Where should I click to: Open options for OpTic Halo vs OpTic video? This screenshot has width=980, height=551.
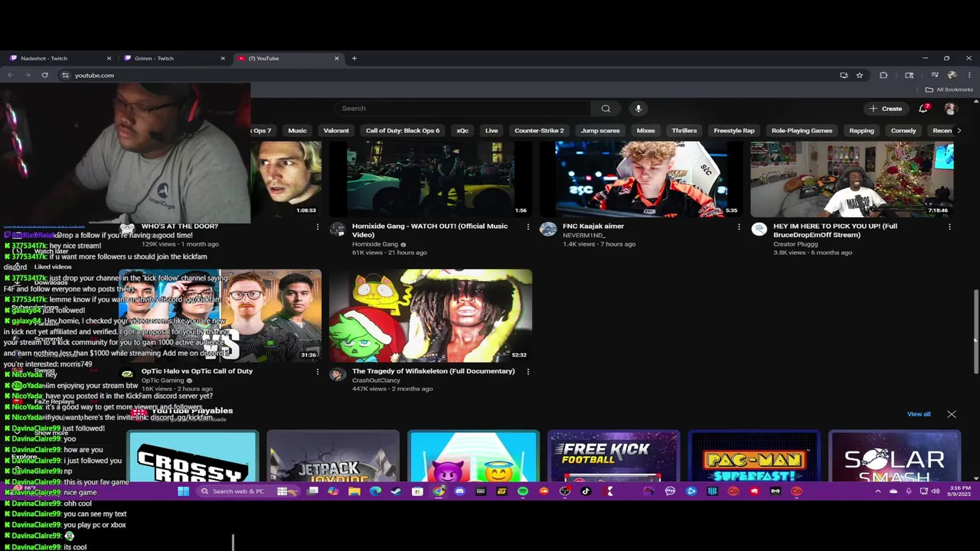[317, 371]
